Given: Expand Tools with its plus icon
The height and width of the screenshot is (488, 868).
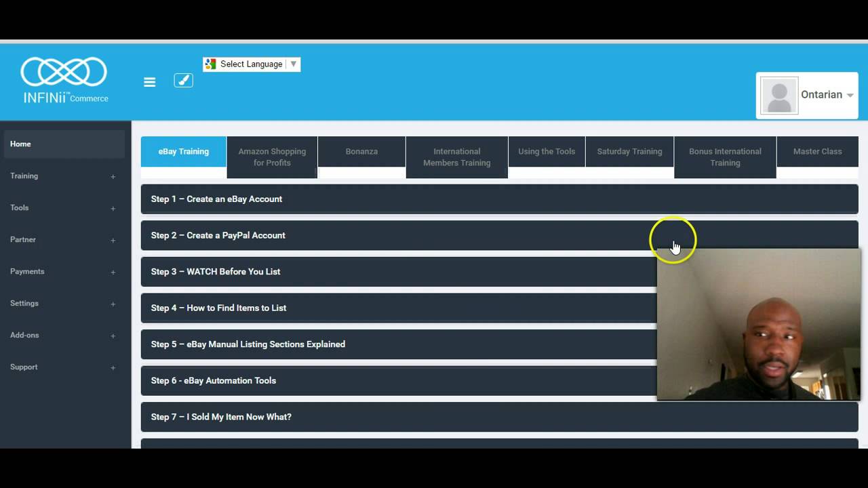Looking at the screenshot, I should point(113,208).
